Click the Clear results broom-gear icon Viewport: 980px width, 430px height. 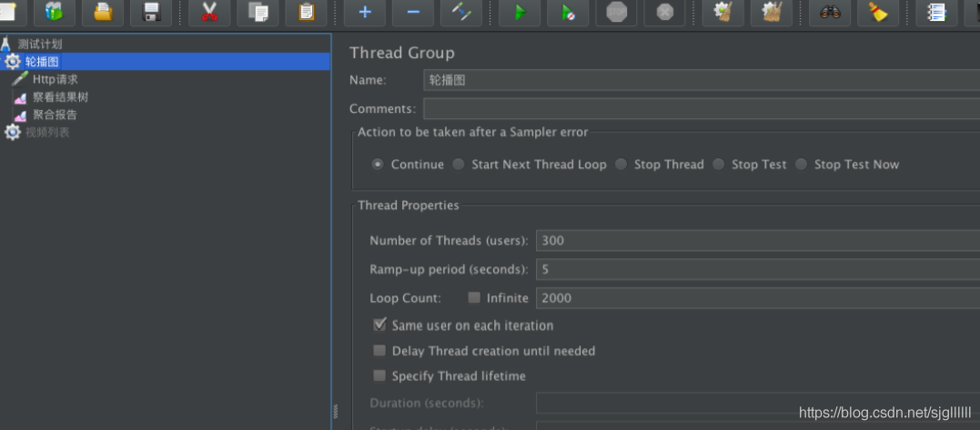coord(723,12)
